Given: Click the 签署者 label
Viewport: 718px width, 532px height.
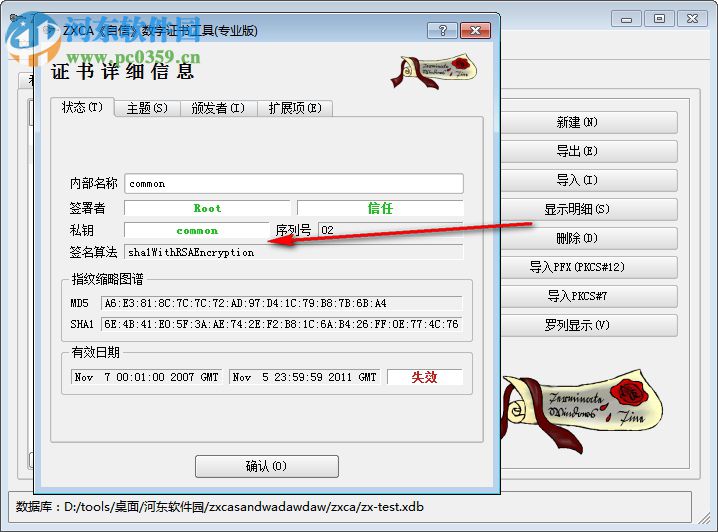Looking at the screenshot, I should click(87, 208).
